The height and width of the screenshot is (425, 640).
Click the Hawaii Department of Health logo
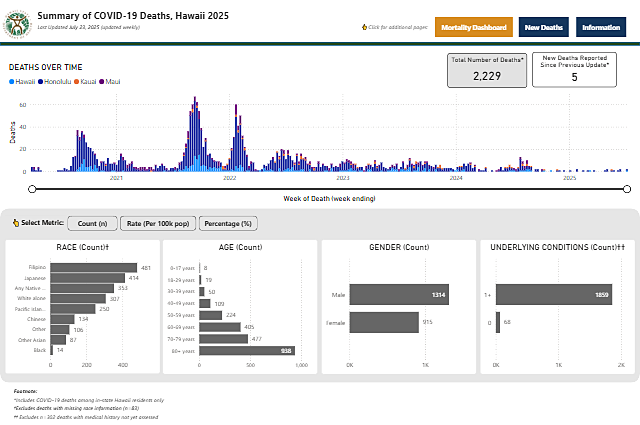click(19, 22)
